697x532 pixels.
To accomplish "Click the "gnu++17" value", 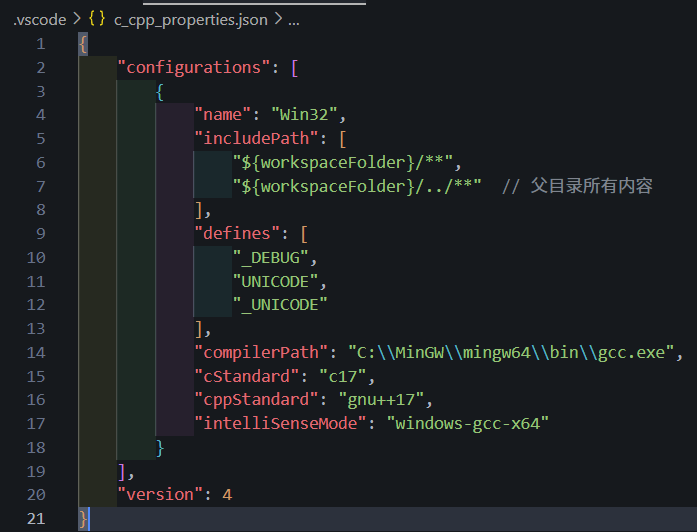I will [381, 400].
